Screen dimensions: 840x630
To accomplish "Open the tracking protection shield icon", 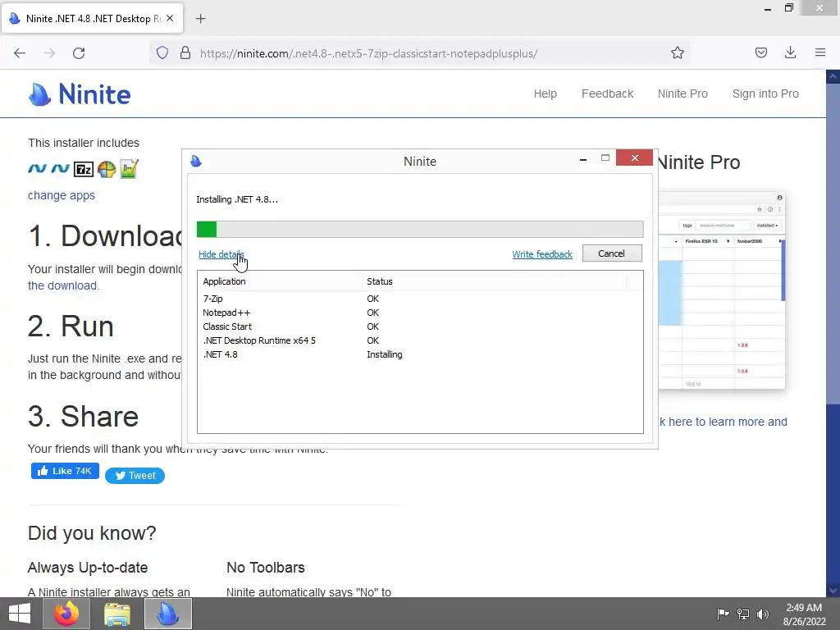I will 162,52.
